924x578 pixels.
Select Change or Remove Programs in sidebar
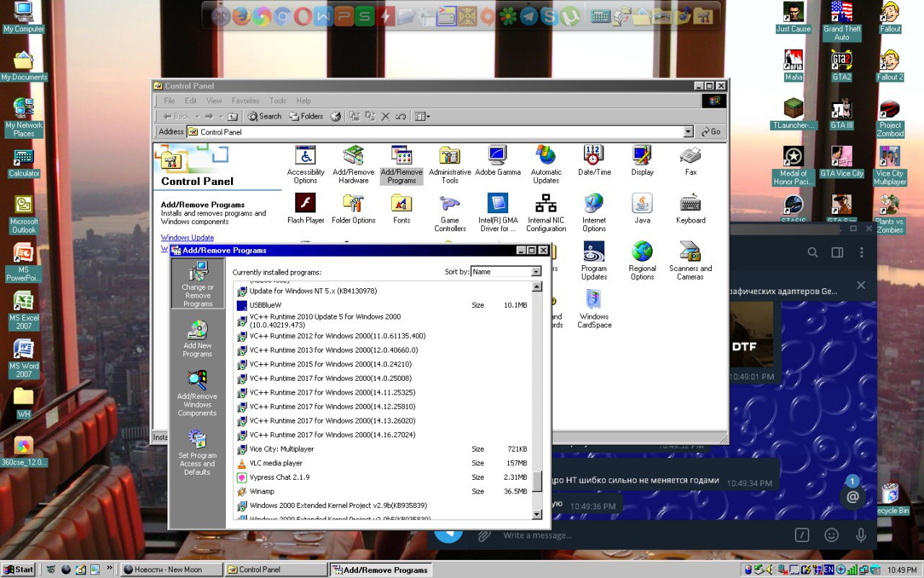click(x=197, y=284)
